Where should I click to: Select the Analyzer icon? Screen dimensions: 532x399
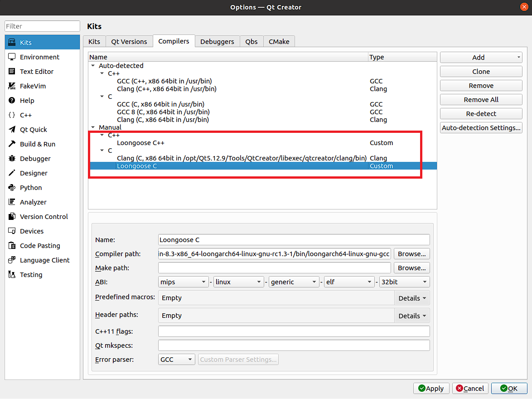[x=12, y=202]
